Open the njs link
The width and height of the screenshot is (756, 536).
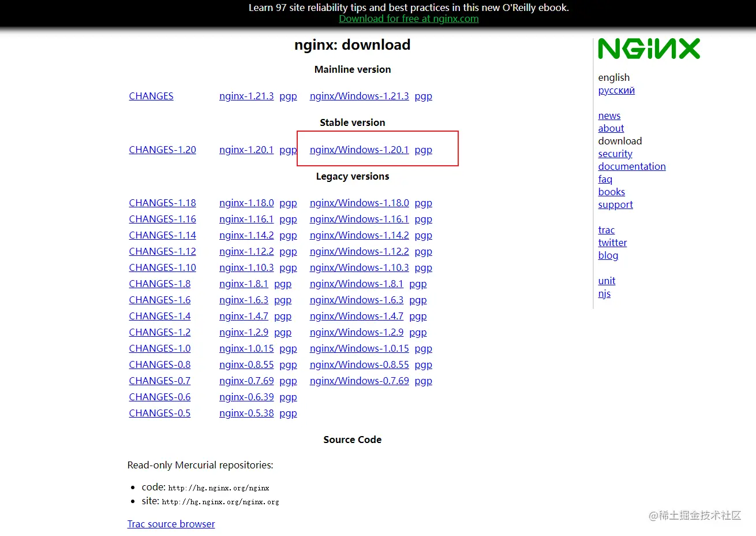[x=604, y=293]
